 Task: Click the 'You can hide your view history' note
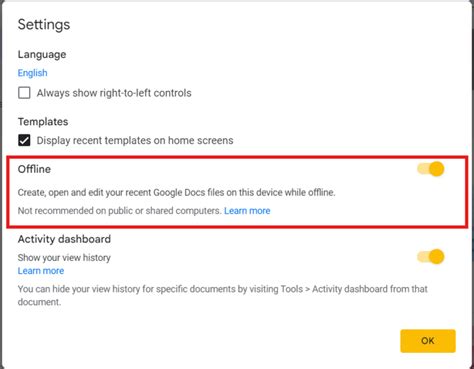(x=222, y=295)
